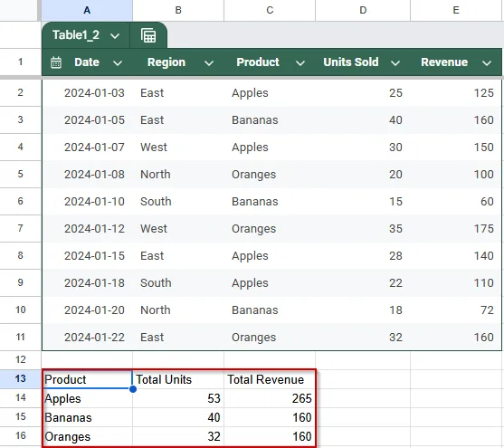Open the Revenue column dropdown arrow

tap(487, 63)
